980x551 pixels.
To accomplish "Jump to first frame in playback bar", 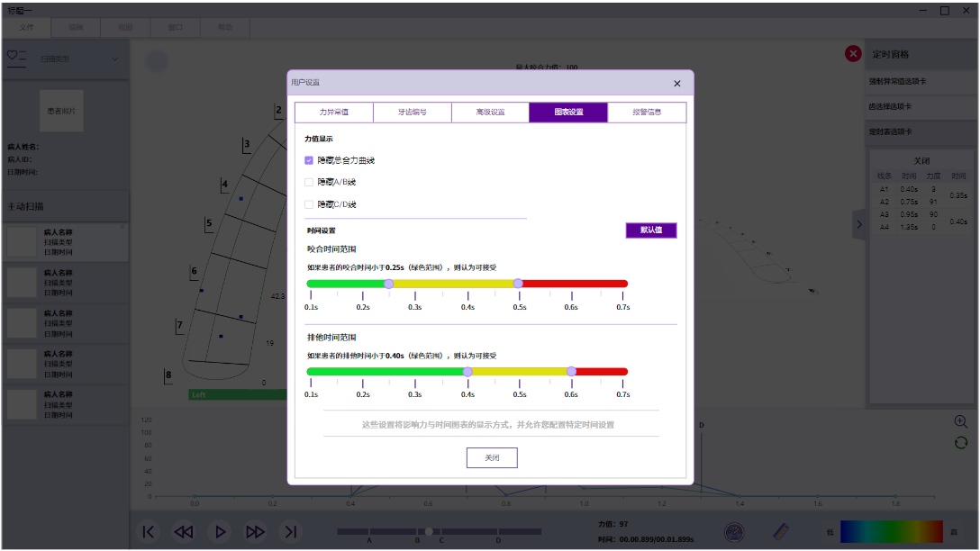I will (x=149, y=532).
